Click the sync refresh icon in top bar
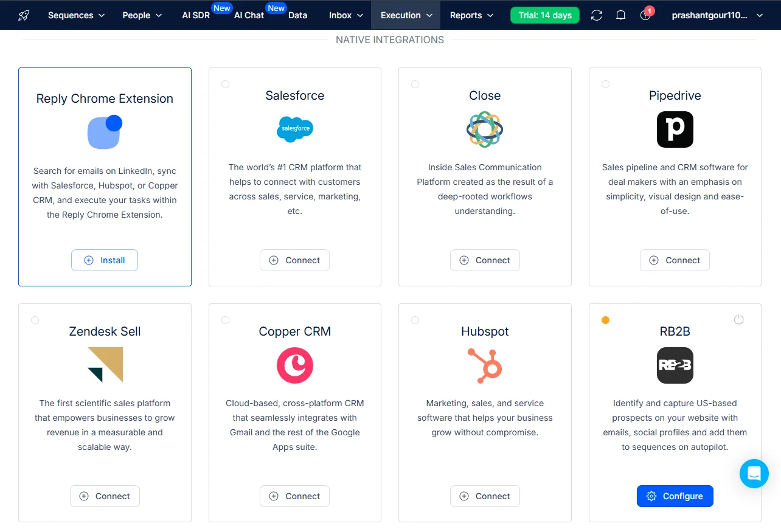Viewport: 781px width, 532px height. (597, 15)
